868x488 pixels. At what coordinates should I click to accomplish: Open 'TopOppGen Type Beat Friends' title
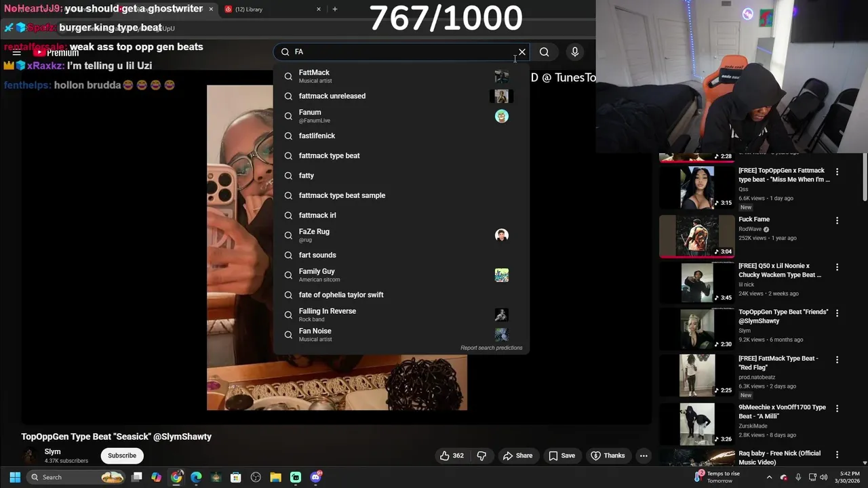pyautogui.click(x=783, y=316)
